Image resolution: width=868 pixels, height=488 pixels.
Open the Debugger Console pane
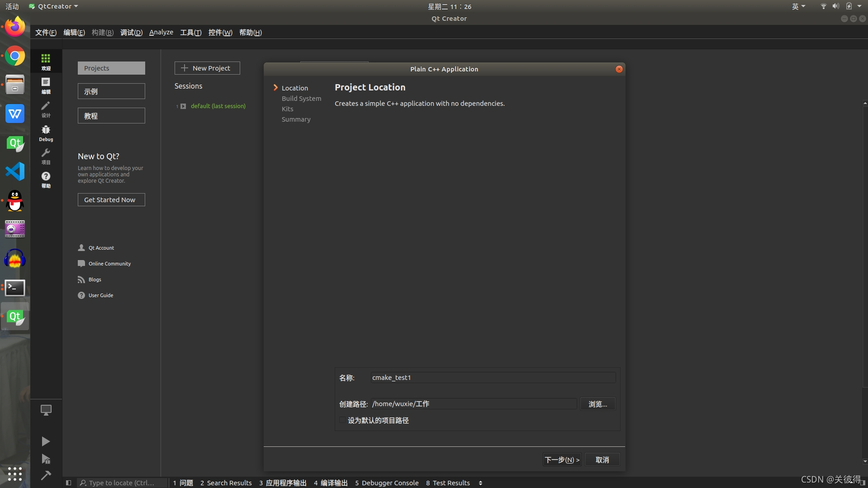[387, 483]
